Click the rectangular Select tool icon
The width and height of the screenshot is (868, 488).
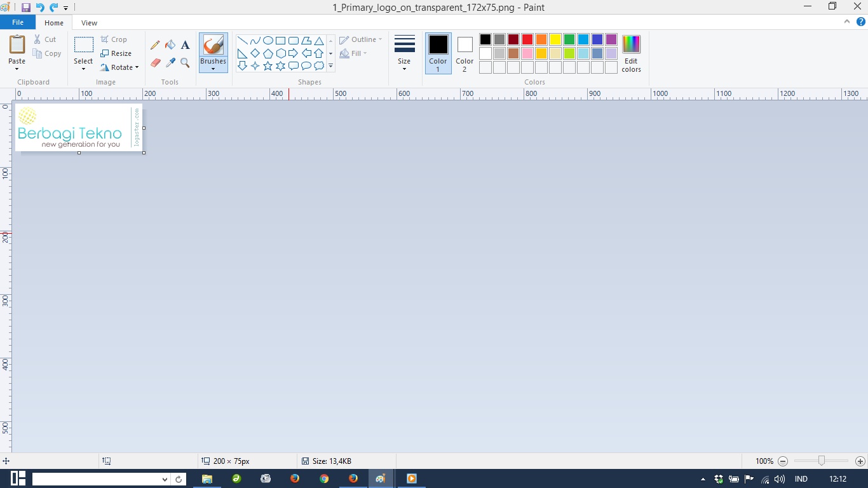[x=83, y=45]
